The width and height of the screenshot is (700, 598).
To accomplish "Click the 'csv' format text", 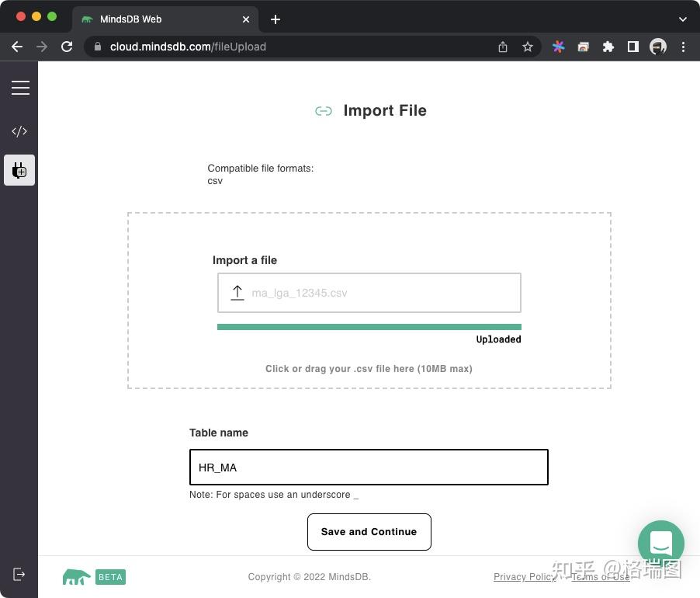I will point(215,181).
